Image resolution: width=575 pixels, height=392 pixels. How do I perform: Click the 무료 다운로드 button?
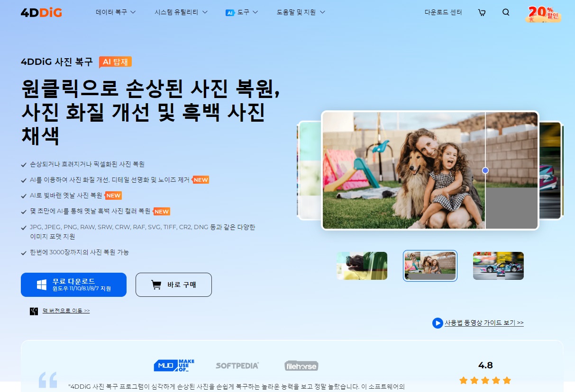click(73, 285)
